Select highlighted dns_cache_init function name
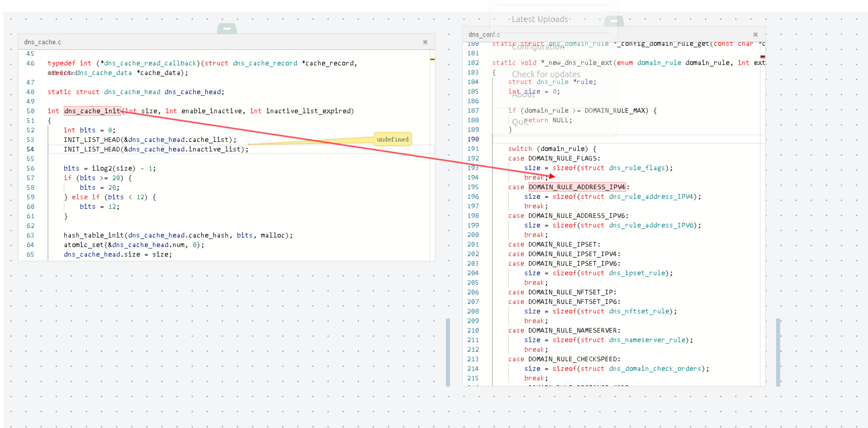Image resolution: width=868 pixels, height=428 pixels. tap(92, 111)
